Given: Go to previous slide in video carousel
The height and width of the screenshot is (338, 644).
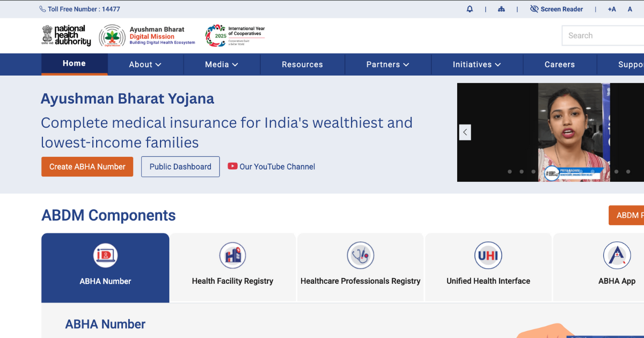Looking at the screenshot, I should pyautogui.click(x=465, y=132).
